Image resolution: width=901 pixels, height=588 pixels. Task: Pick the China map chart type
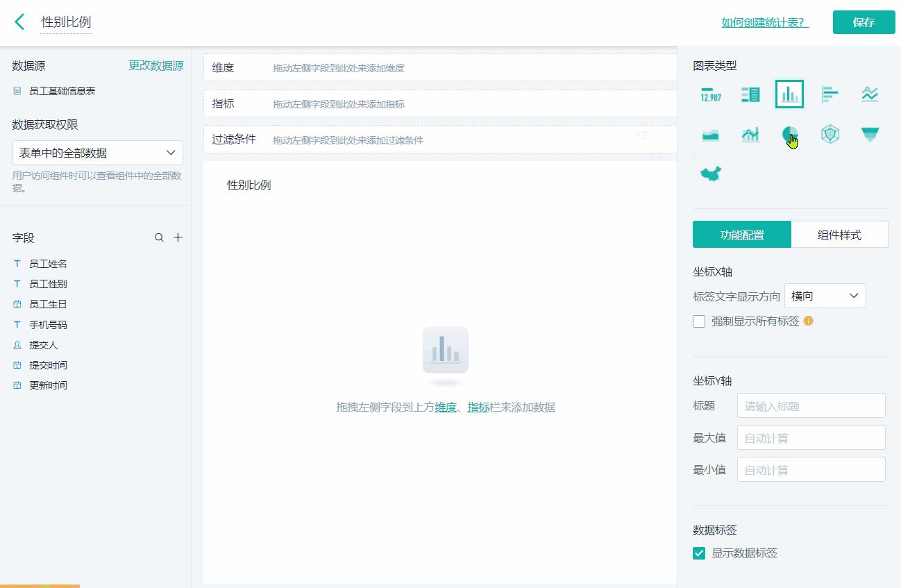[710, 174]
